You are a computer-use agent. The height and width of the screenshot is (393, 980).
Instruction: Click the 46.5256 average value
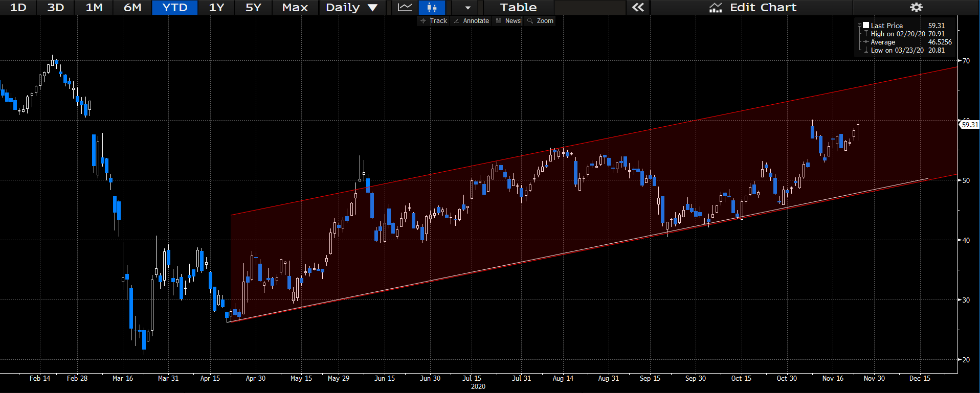(940, 42)
